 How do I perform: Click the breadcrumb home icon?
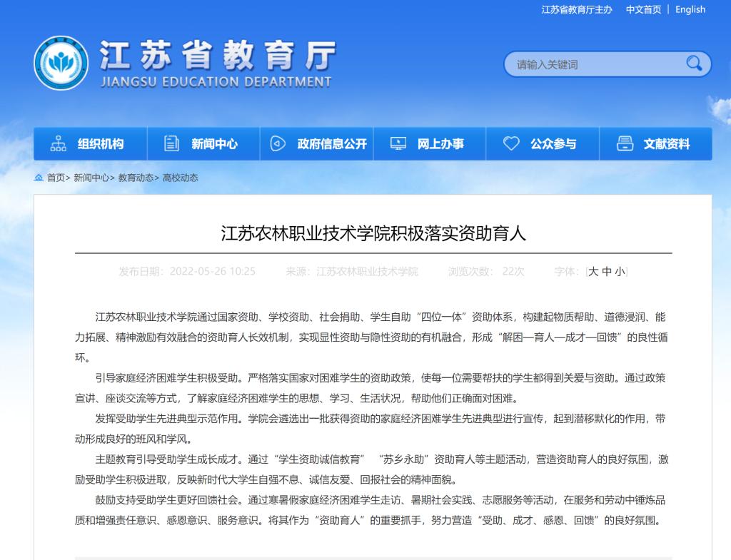pos(39,178)
